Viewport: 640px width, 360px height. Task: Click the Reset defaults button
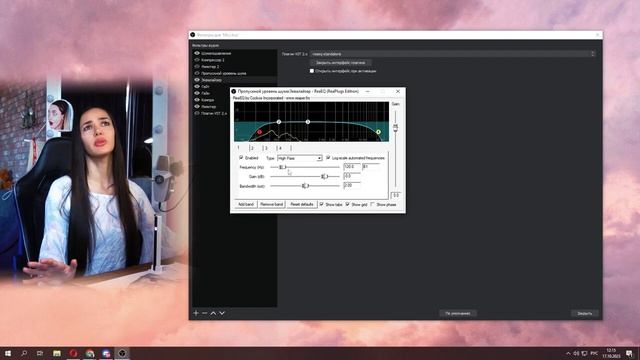[x=302, y=204]
